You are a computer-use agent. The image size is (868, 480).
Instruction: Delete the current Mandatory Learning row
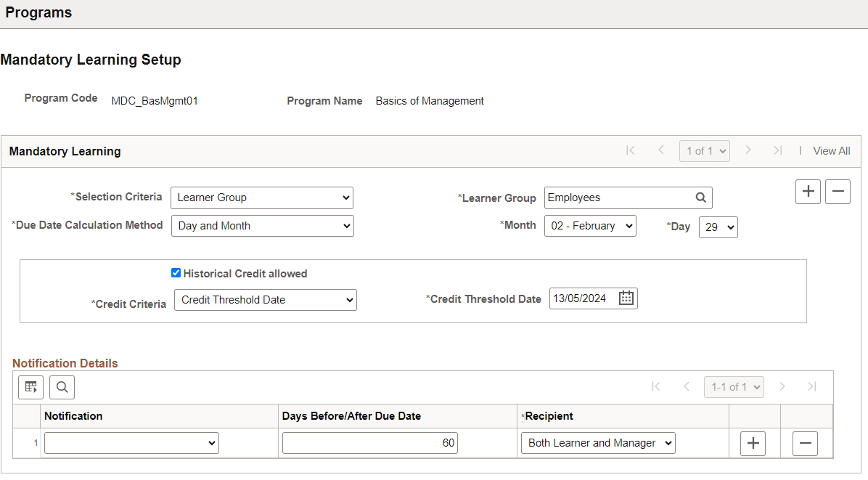click(x=838, y=192)
